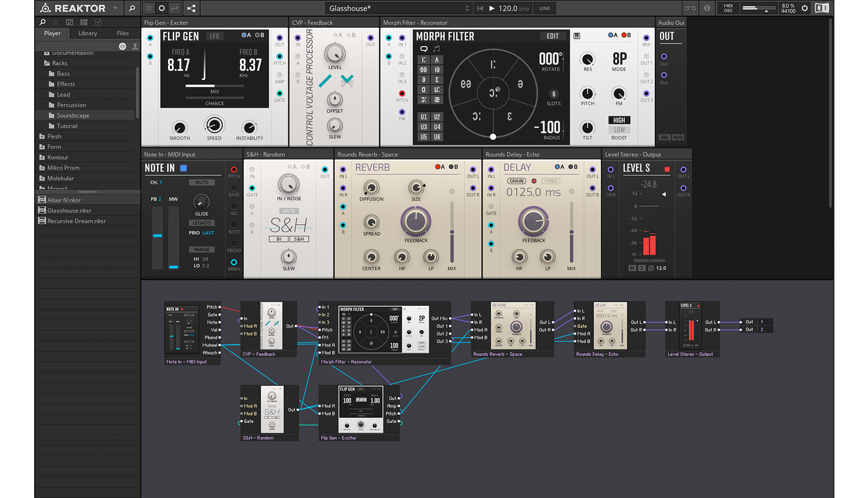The width and height of the screenshot is (868, 498).
Task: Open the 8P filter mode selector
Action: coord(619,59)
